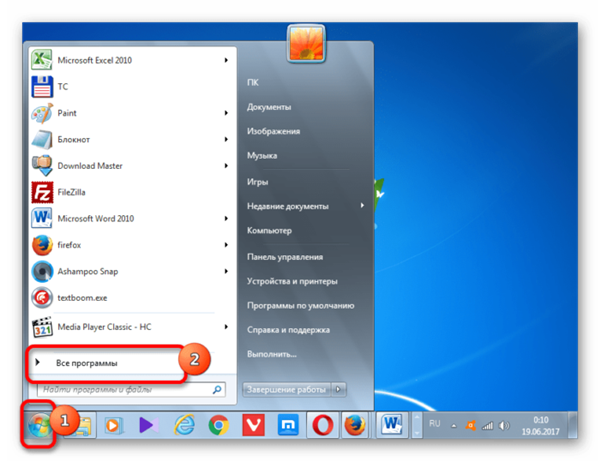
Task: Open Панель управления
Action: (x=285, y=257)
